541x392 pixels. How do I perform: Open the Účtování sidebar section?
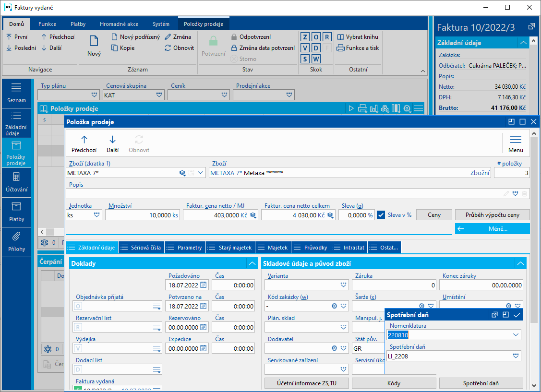tap(16, 182)
